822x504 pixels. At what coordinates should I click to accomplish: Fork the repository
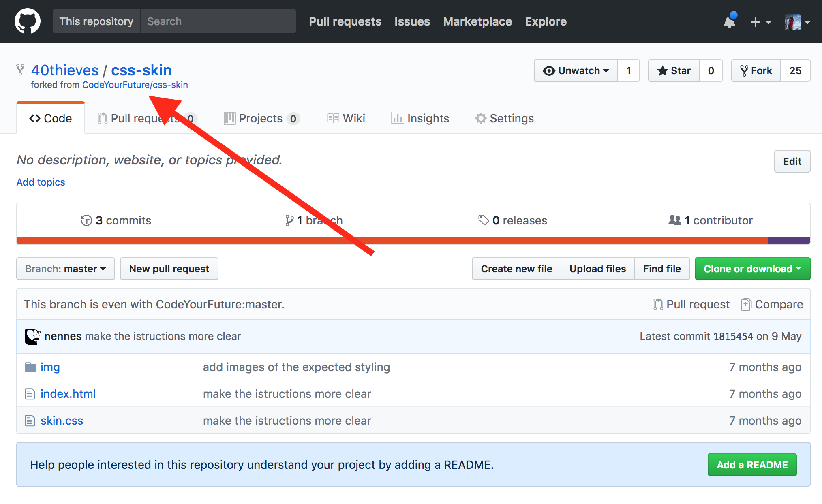756,70
